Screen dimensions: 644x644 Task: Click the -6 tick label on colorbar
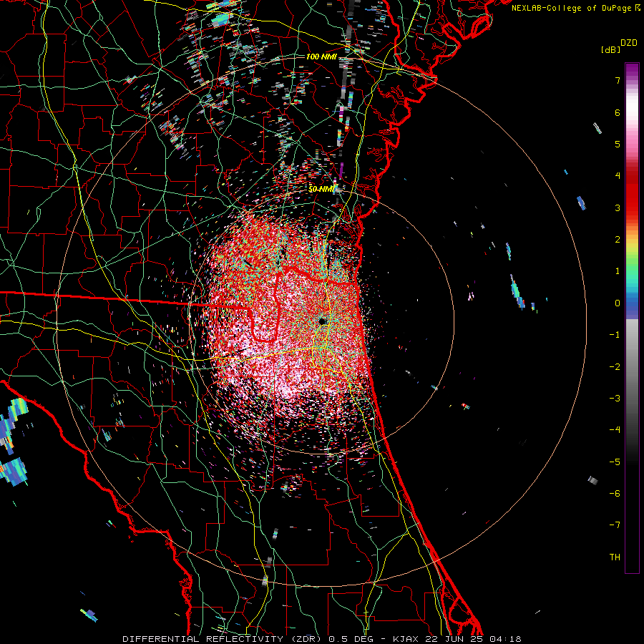(615, 493)
